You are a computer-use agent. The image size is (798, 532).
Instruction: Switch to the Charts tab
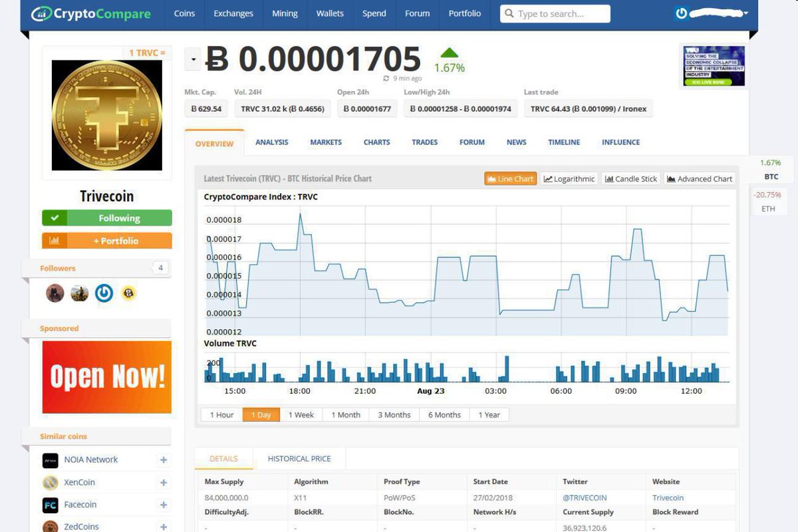[x=377, y=142]
